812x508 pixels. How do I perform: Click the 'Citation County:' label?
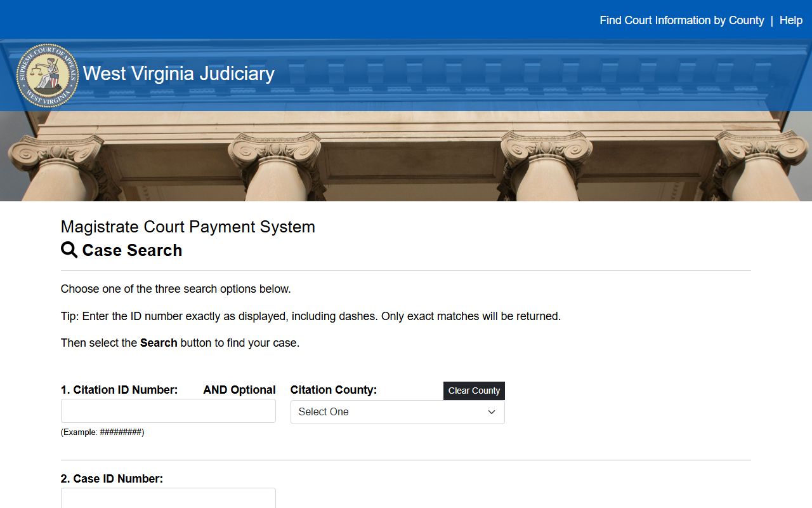[334, 390]
